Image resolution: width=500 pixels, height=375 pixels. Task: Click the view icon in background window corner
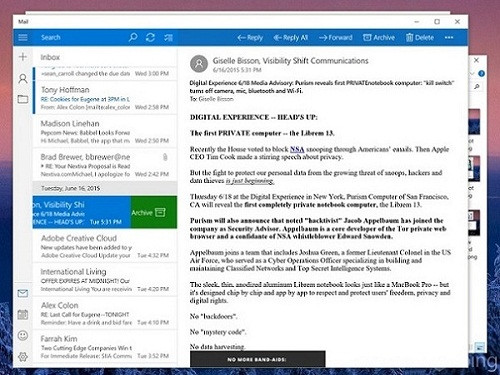[x=480, y=347]
